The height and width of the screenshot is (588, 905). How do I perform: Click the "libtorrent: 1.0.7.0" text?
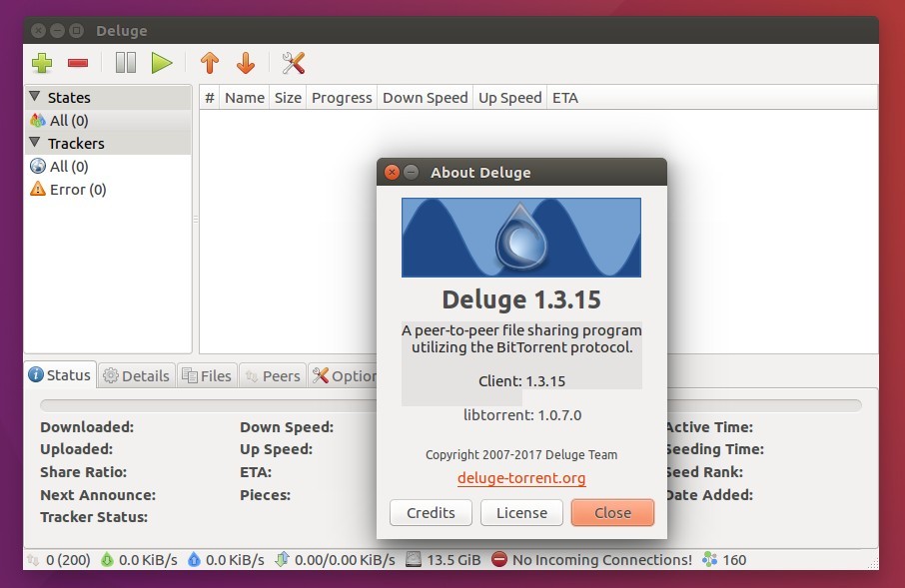[522, 415]
